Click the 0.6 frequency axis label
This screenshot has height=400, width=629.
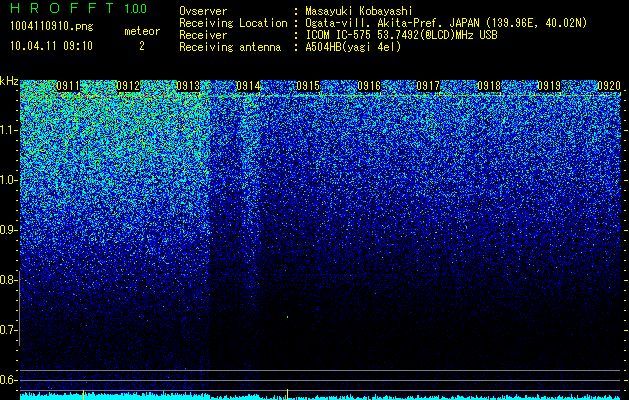click(8, 380)
